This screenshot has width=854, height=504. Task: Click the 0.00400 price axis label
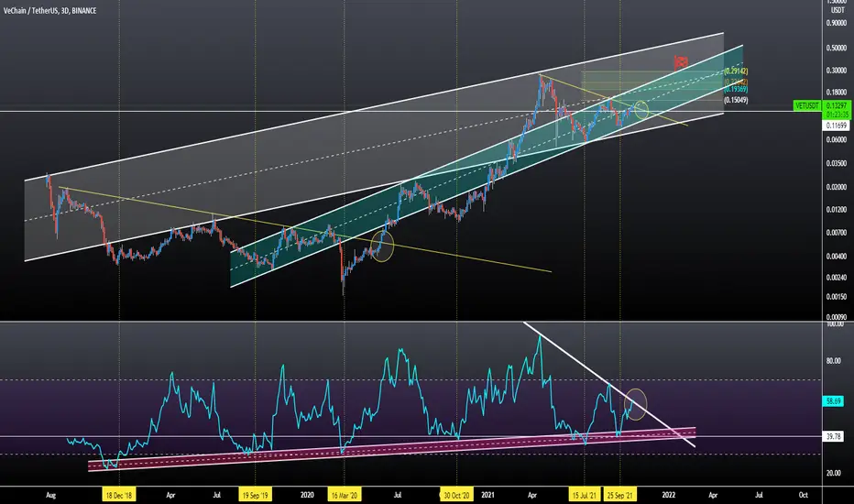click(837, 256)
